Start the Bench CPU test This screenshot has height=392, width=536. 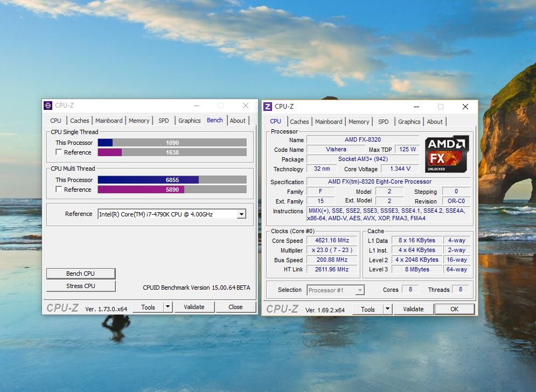coord(81,274)
